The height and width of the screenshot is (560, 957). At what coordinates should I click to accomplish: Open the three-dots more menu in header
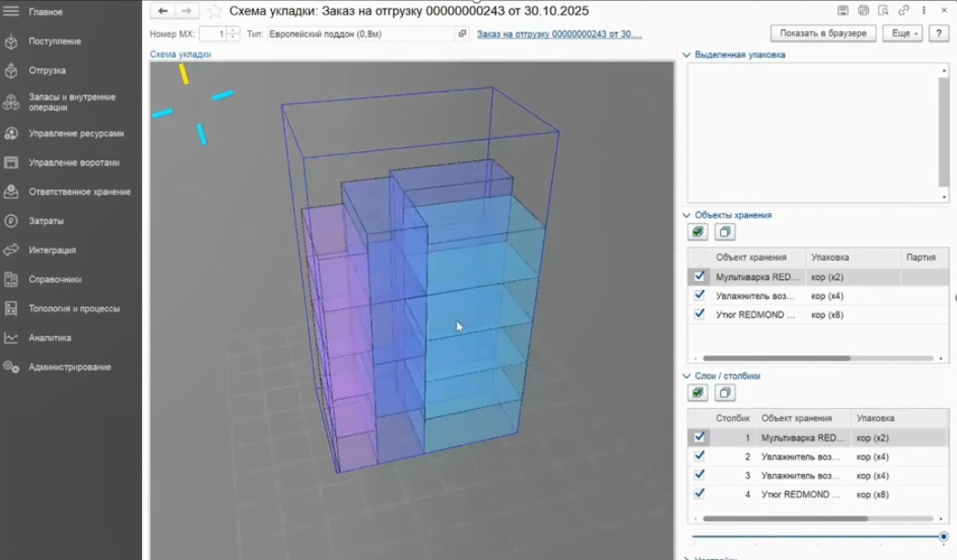923,10
